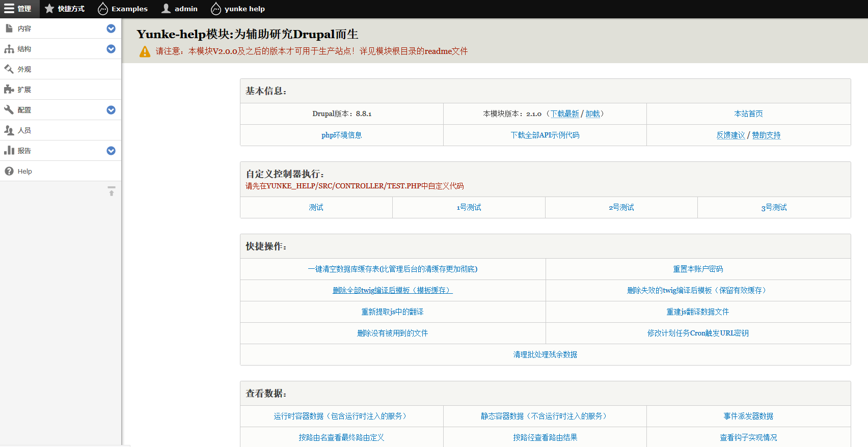Click the hamburger icon beside 管理
This screenshot has width=868, height=447.
coord(9,9)
